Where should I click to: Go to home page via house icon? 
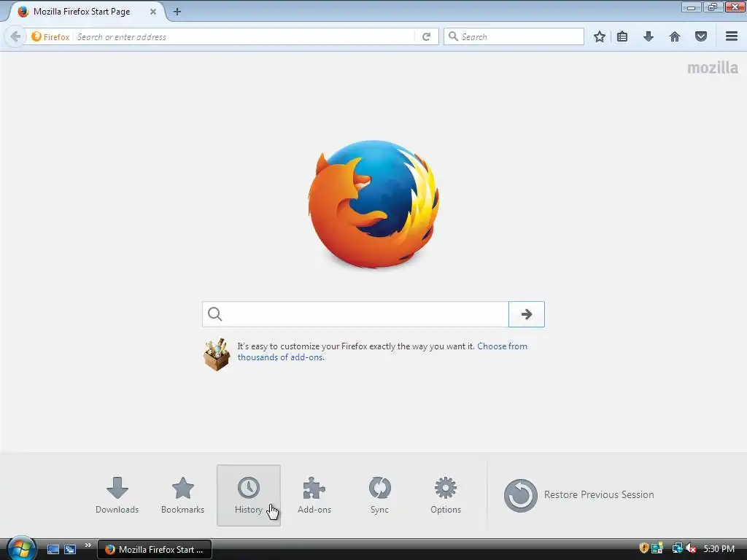(675, 36)
